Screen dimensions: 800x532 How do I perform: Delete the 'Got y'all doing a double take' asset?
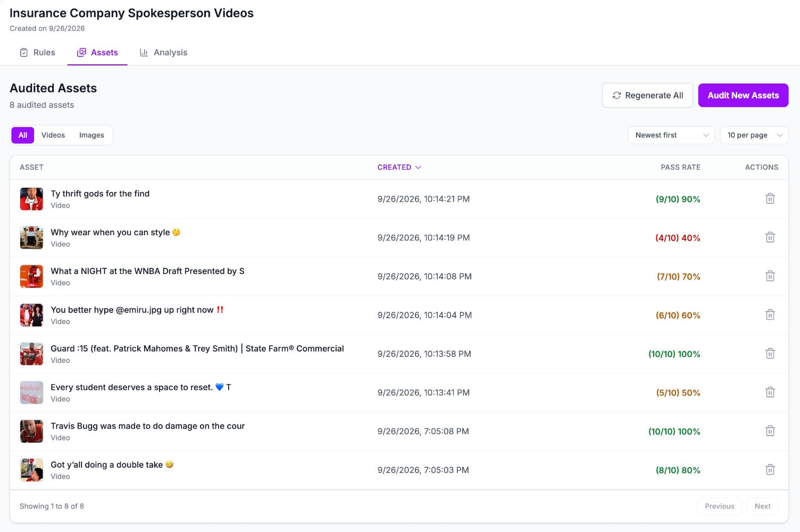[x=770, y=470]
